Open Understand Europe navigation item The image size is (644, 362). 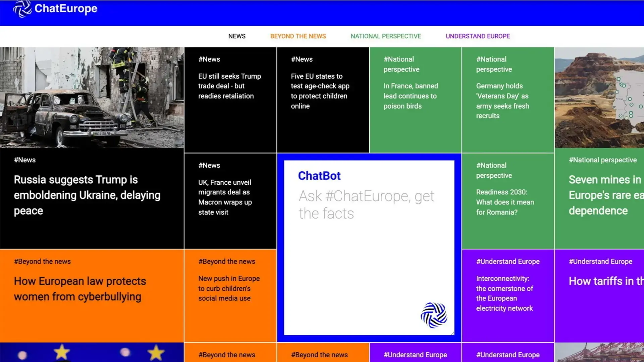click(478, 36)
